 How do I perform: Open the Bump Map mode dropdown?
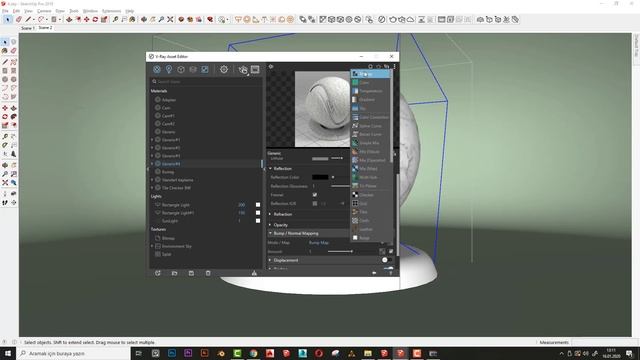(319, 242)
